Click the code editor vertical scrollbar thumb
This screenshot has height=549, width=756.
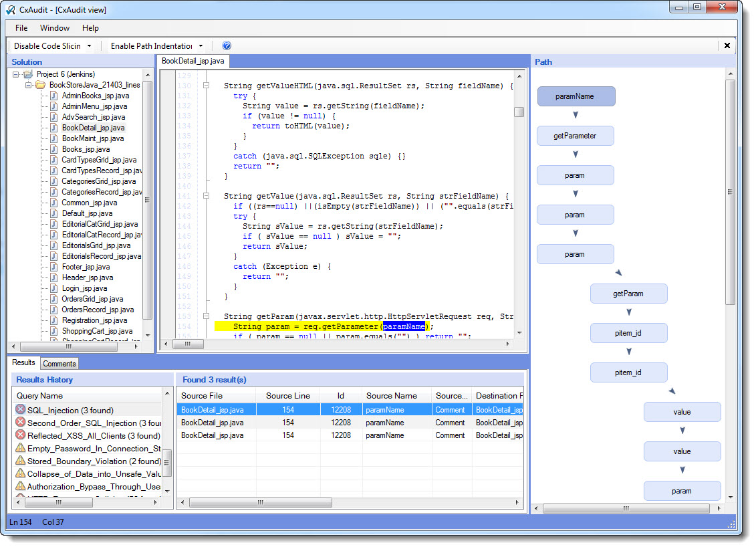pos(519,112)
